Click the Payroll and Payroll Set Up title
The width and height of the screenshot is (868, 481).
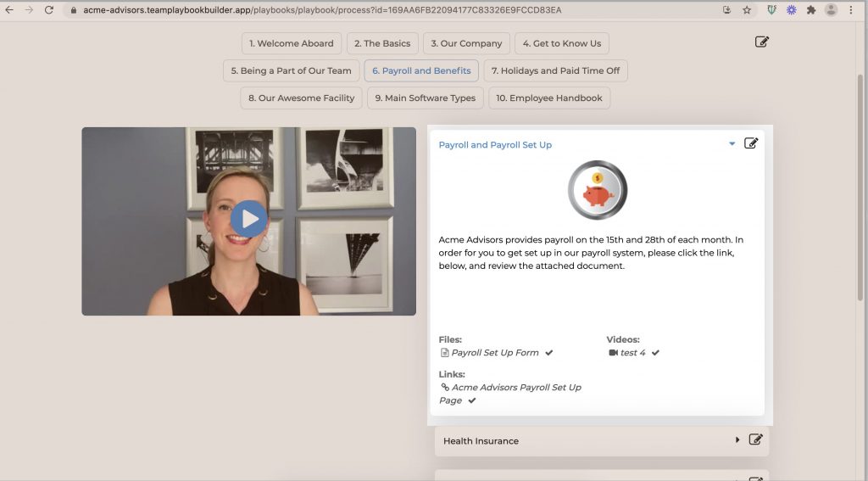click(495, 144)
